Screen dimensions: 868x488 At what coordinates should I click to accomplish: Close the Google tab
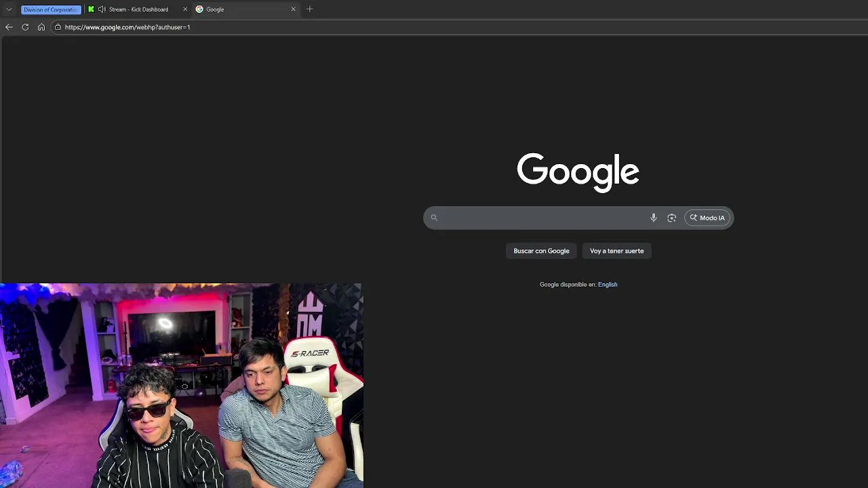tap(294, 9)
